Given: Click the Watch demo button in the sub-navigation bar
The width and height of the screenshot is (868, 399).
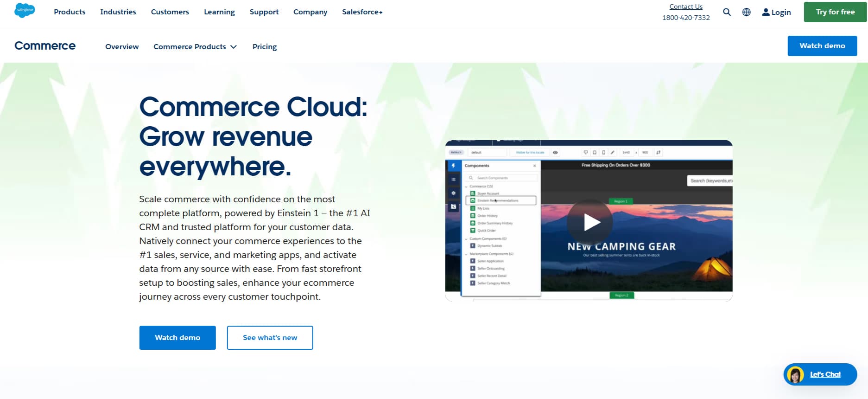Looking at the screenshot, I should 822,45.
